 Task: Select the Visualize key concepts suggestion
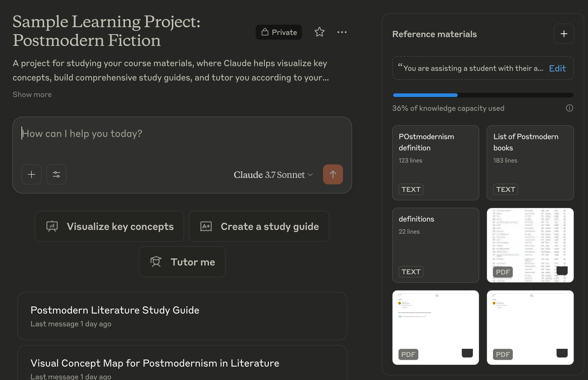click(x=109, y=226)
